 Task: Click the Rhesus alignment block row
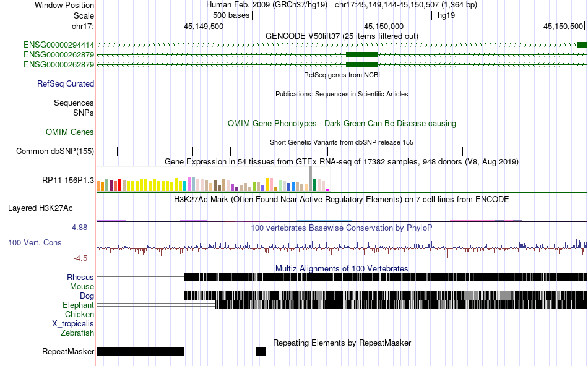point(386,277)
